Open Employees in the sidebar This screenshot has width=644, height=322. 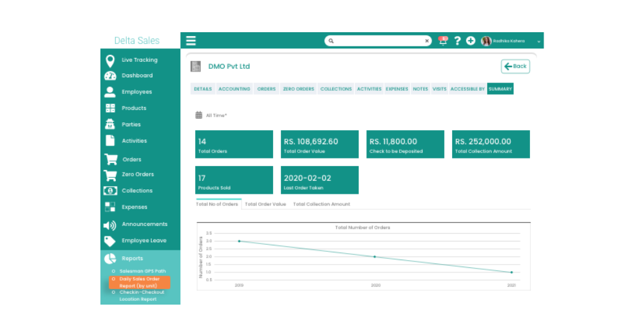137,92
